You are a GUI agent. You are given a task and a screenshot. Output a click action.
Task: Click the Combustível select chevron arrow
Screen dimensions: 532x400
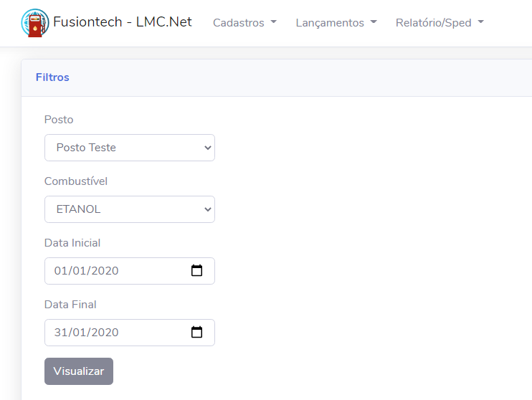(x=208, y=209)
